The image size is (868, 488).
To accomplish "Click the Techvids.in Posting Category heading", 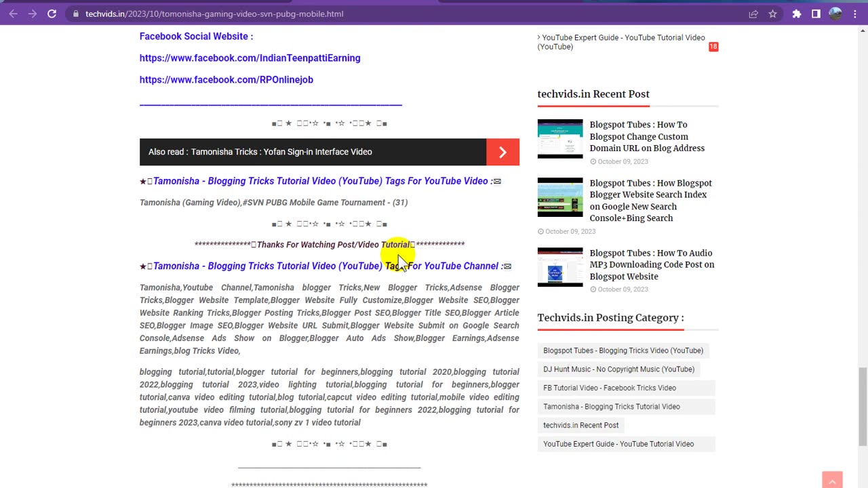I will [x=610, y=318].
